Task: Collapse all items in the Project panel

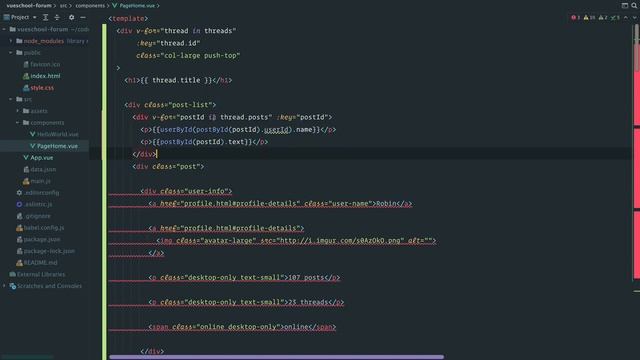Action: click(x=57, y=18)
